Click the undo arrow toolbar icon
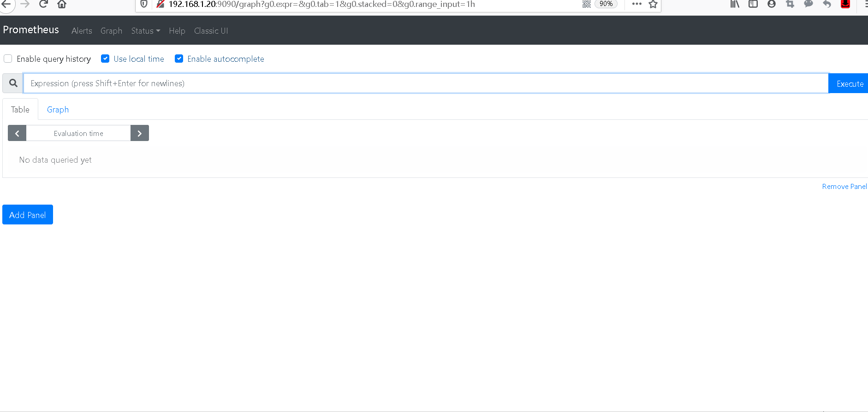Screen dimensions: 868x412 click(827, 4)
